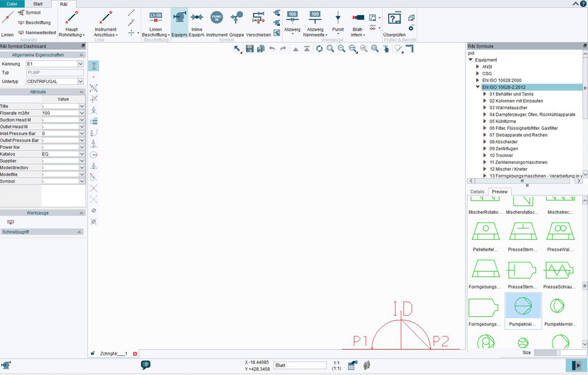The image size is (588, 375).
Task: Collapse the Allgemeine Eigenschaften section
Action: 82,55
